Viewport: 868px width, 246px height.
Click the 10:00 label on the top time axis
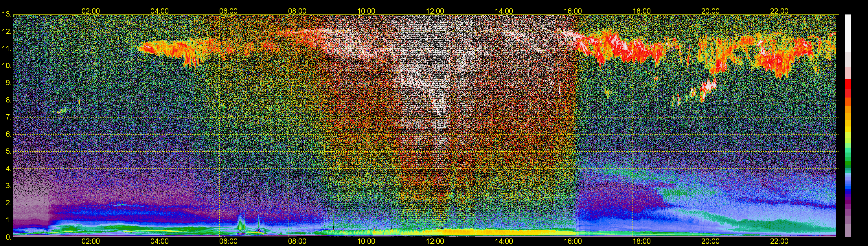(366, 11)
